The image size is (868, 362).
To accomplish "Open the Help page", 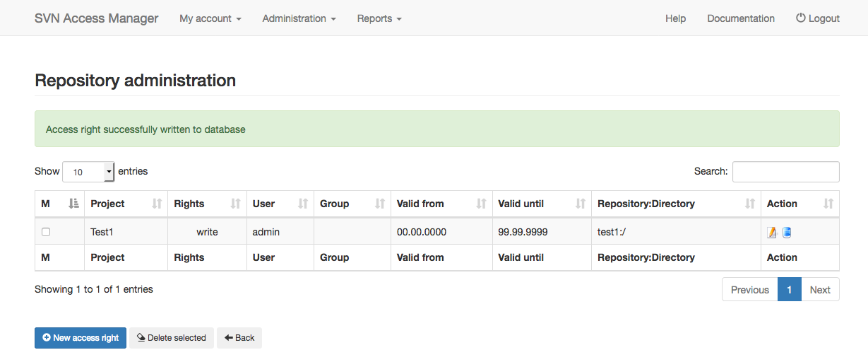I will (675, 18).
